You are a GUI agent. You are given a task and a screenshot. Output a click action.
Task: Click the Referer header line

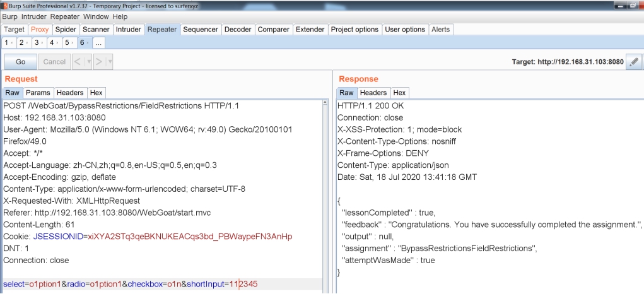pyautogui.click(x=107, y=213)
